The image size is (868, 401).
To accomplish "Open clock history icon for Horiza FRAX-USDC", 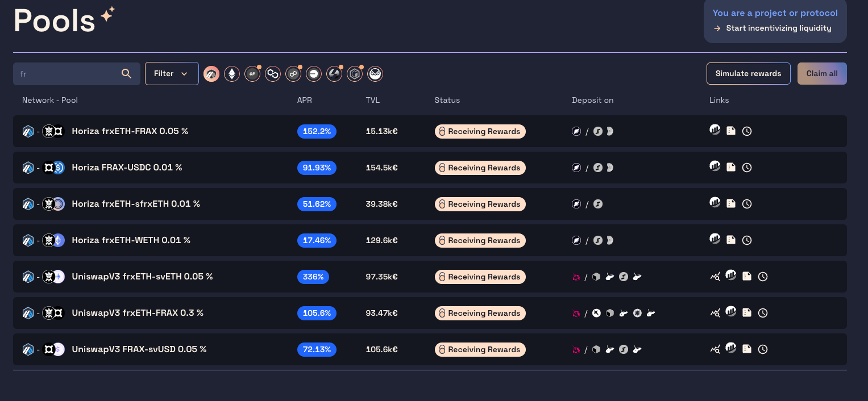I will tap(747, 168).
